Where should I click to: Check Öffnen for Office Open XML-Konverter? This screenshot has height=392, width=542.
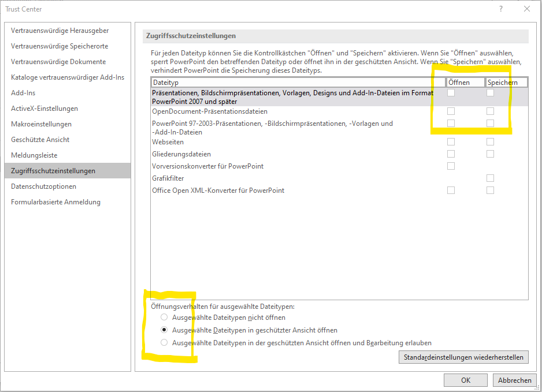(451, 191)
